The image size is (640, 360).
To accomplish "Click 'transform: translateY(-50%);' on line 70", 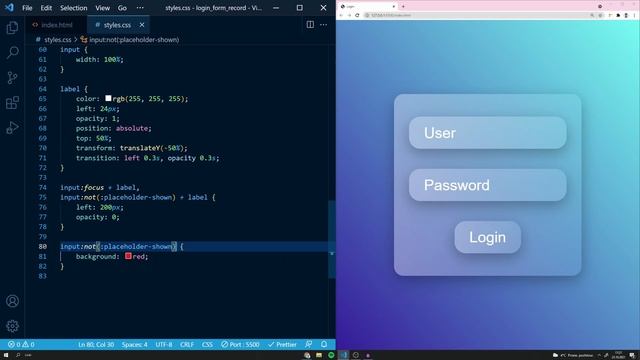I will coord(131,148).
